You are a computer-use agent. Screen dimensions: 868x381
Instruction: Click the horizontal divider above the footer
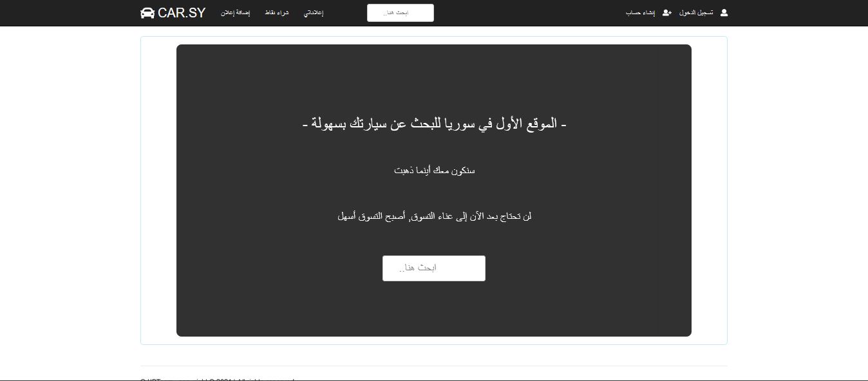point(434,366)
